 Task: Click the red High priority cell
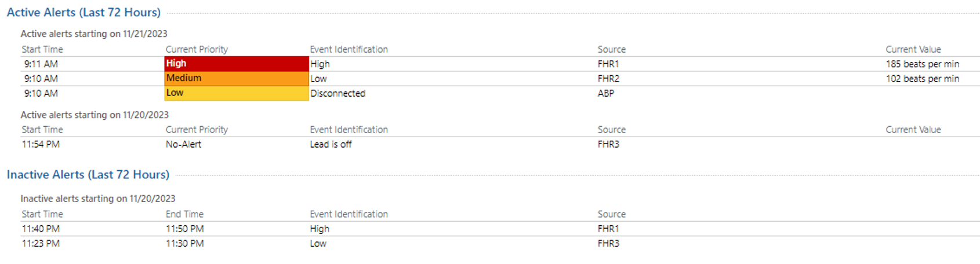click(236, 64)
